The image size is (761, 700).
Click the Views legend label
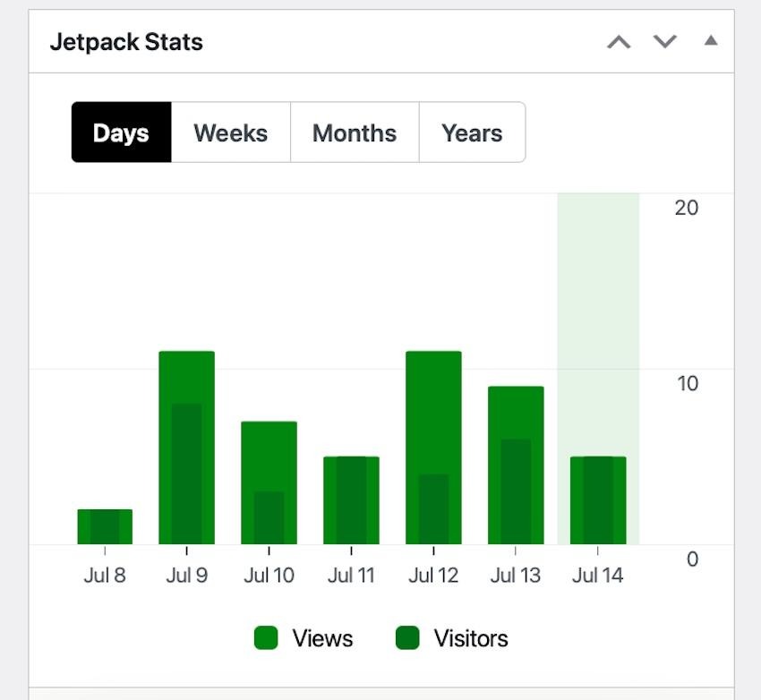[x=322, y=638]
